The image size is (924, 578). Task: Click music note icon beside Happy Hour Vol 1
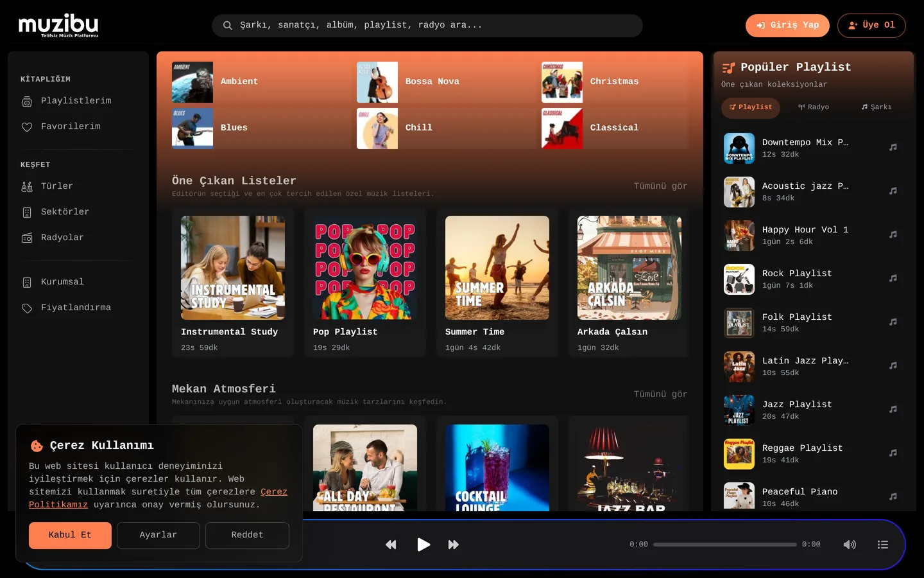tap(893, 234)
